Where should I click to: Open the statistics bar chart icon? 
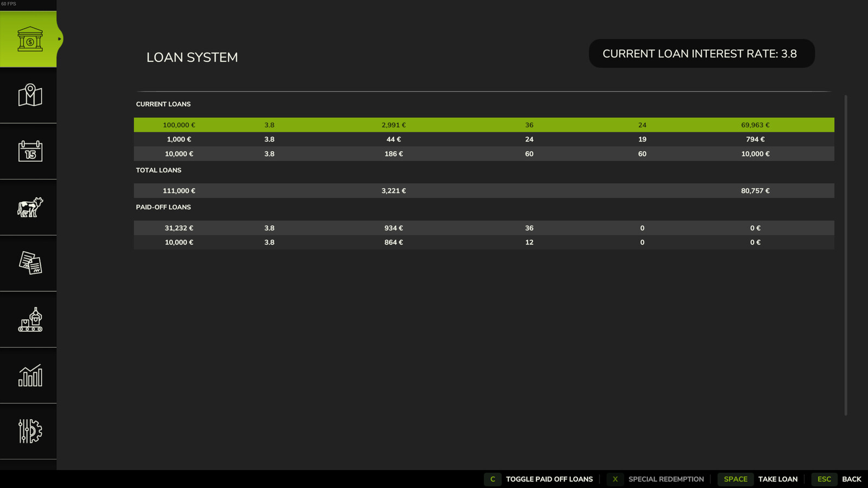tap(30, 375)
